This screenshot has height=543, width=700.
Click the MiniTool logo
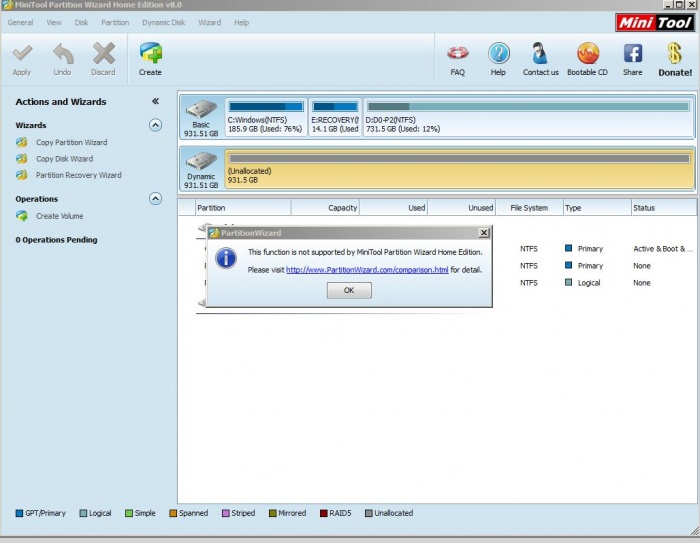(x=654, y=22)
